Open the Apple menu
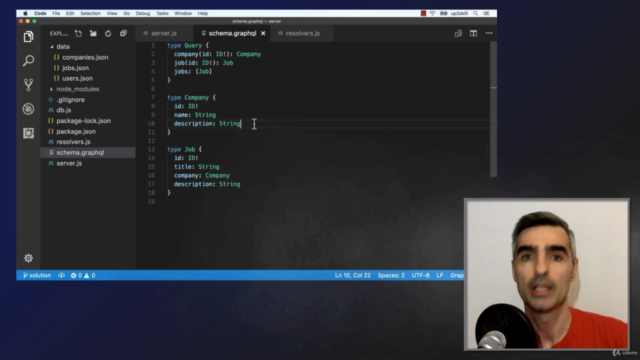This screenshot has height=360, width=640. 25,13
